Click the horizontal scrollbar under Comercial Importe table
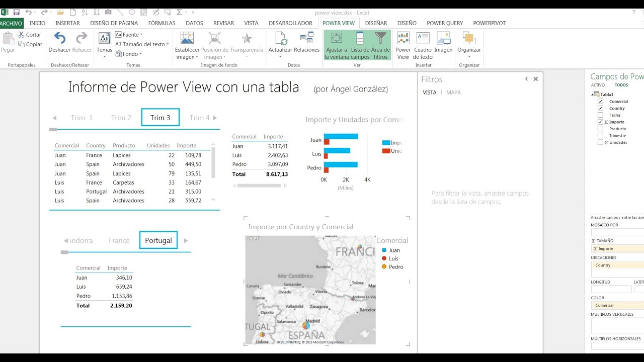This screenshot has width=644, height=362. click(260, 186)
